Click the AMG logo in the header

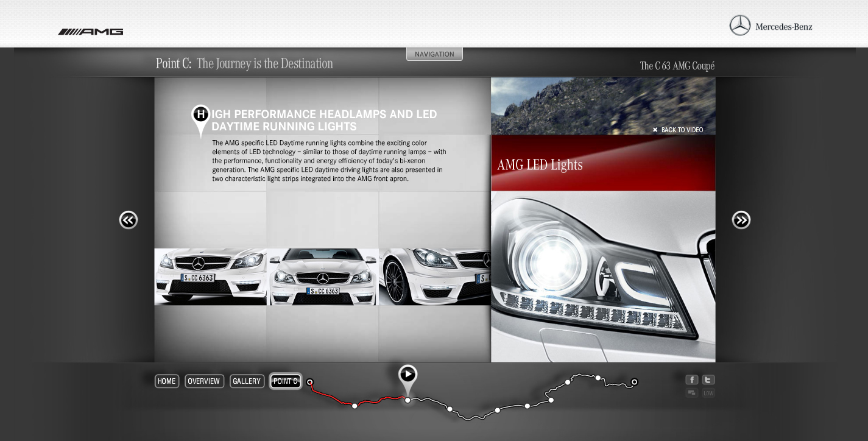tap(91, 32)
